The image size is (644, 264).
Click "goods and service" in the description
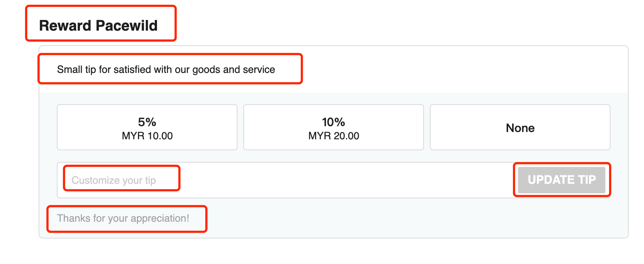pos(233,69)
